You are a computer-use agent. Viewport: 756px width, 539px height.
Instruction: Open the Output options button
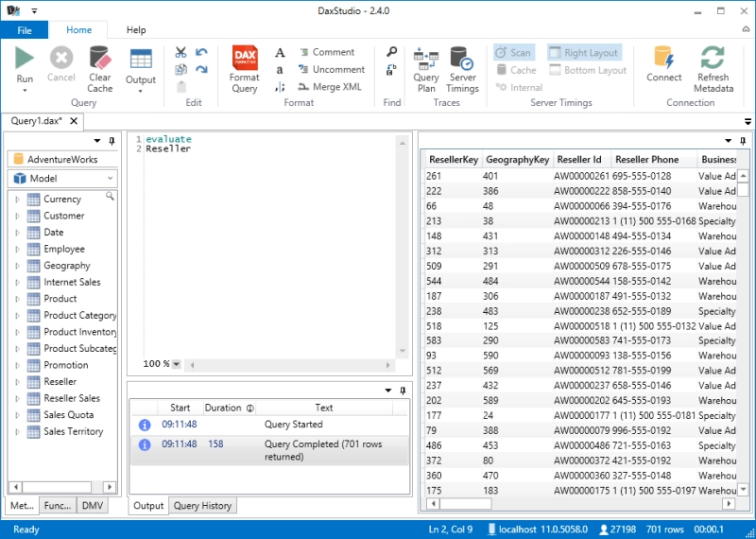pos(140,71)
